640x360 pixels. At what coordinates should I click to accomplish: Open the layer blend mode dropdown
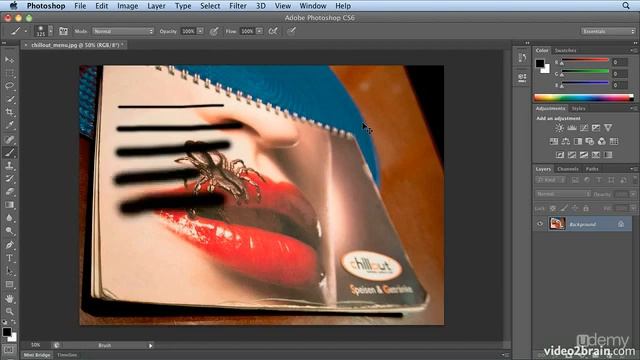(563, 194)
